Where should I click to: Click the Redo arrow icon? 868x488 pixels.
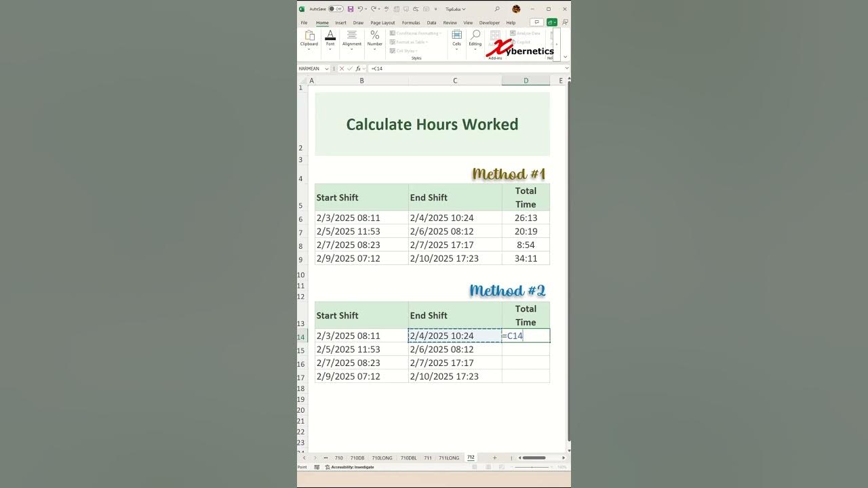(x=373, y=9)
